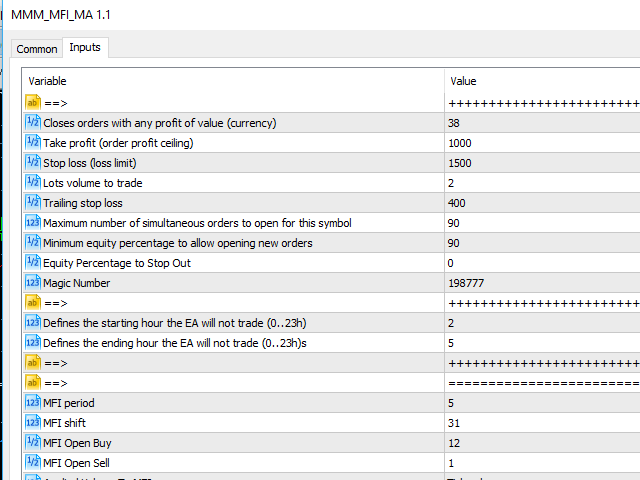Switch to the Common tab
This screenshot has height=480, width=640.
pyautogui.click(x=37, y=49)
